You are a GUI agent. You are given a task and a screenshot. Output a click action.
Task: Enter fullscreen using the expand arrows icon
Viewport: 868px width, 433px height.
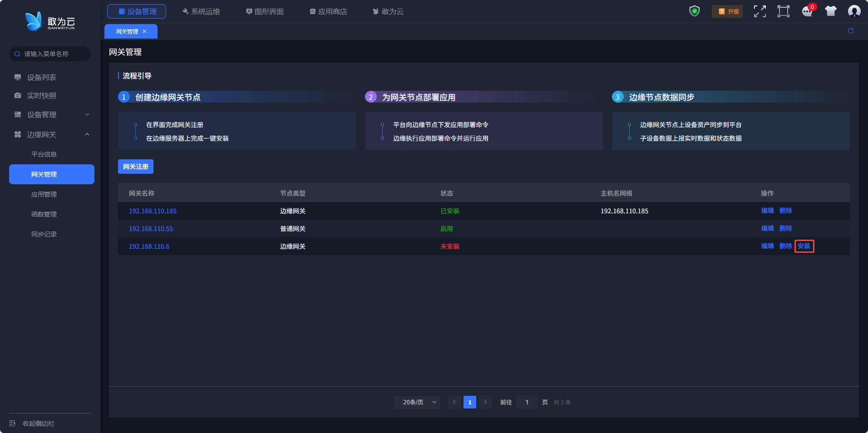tap(759, 11)
